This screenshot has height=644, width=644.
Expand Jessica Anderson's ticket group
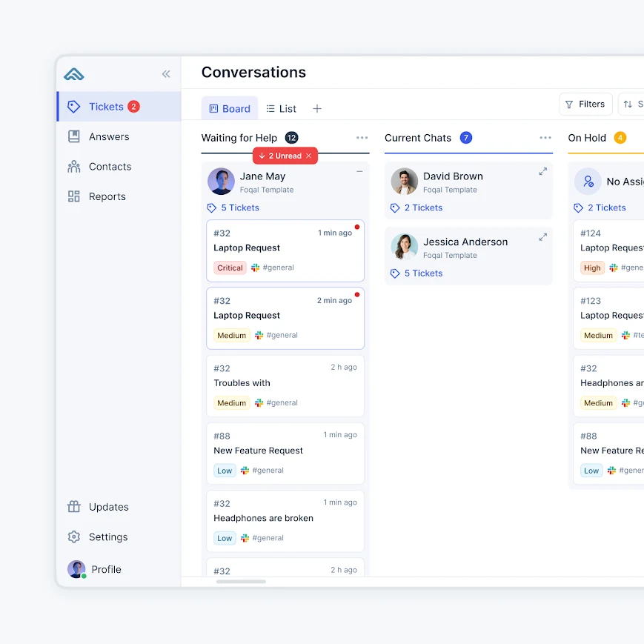[x=542, y=237]
